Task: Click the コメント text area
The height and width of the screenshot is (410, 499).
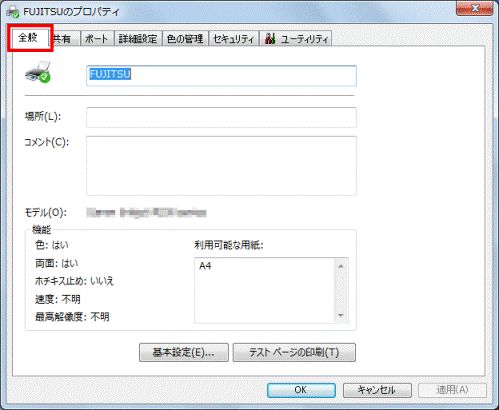Action: (x=221, y=166)
